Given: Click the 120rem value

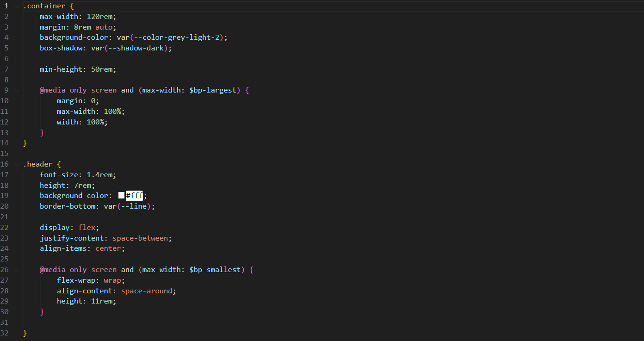Looking at the screenshot, I should pos(99,17).
